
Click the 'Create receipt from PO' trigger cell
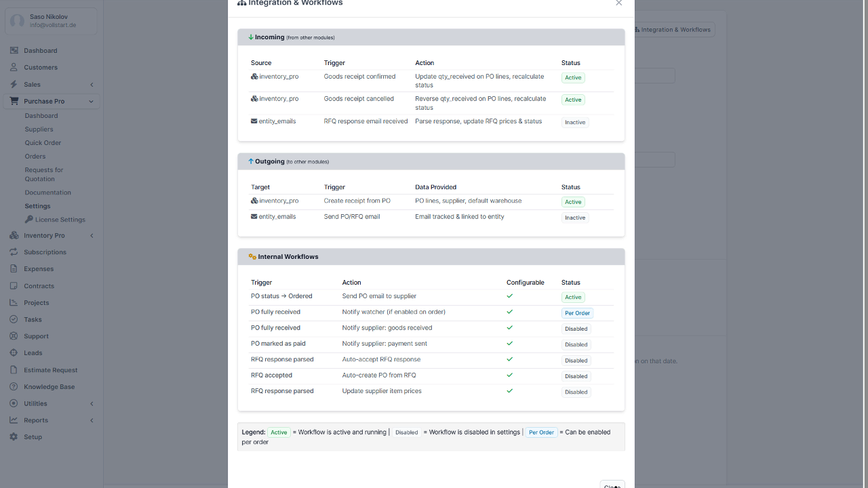pyautogui.click(x=357, y=201)
